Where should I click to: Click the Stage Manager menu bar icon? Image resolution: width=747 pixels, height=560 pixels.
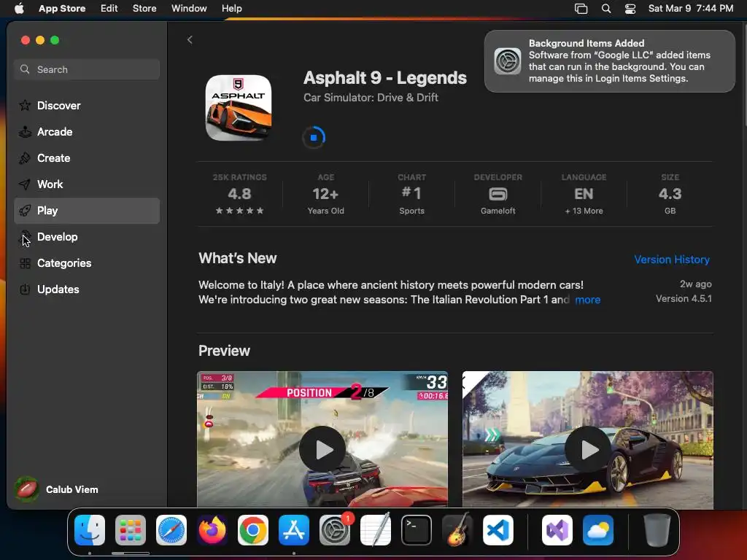(581, 9)
